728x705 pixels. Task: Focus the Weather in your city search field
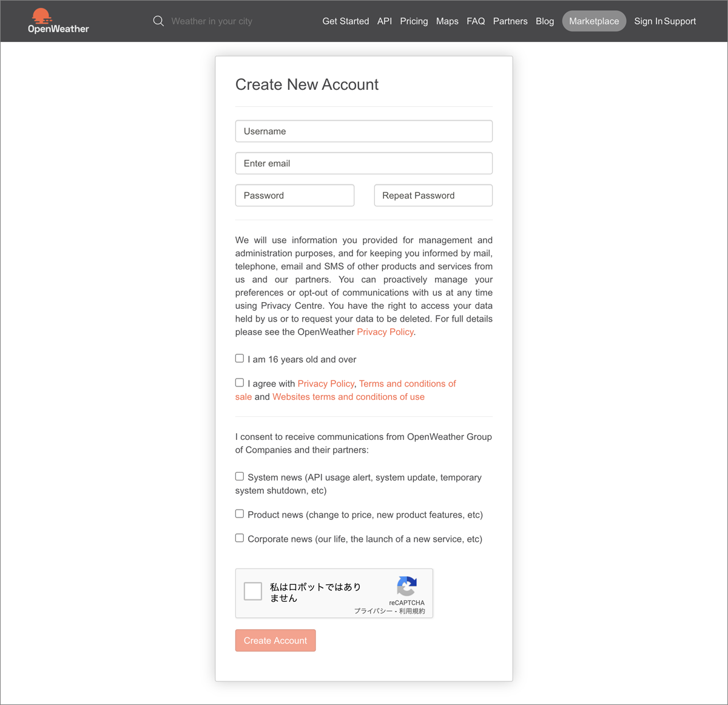coord(212,21)
